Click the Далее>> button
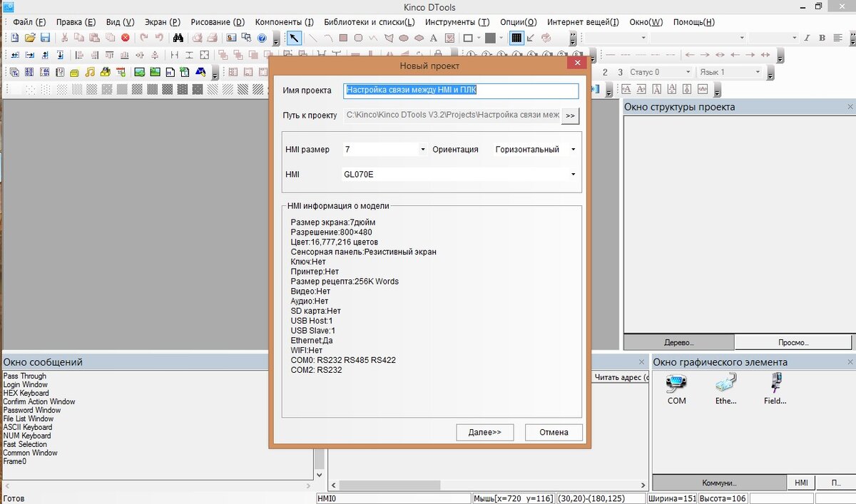The height and width of the screenshot is (504, 856). tap(485, 432)
